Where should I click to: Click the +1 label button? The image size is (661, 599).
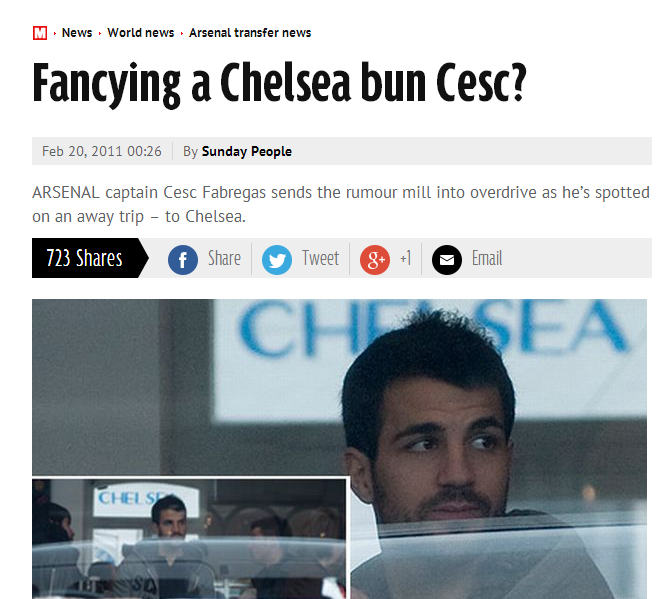point(405,258)
